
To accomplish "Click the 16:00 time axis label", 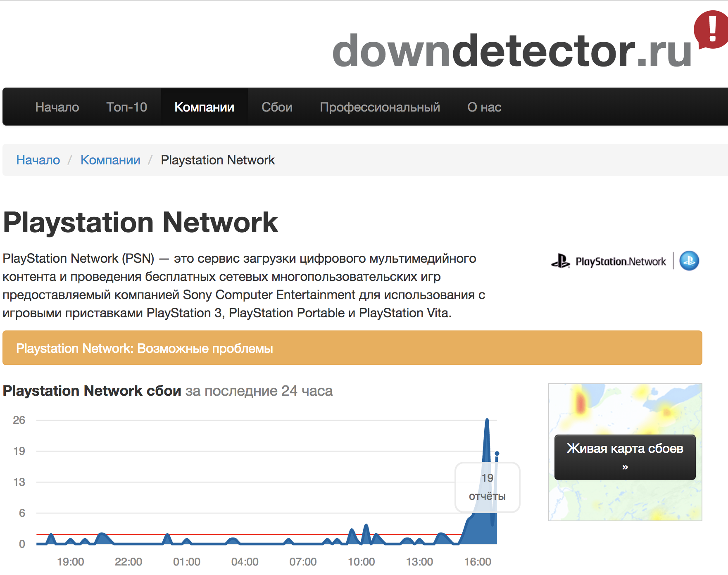I will coord(478,562).
